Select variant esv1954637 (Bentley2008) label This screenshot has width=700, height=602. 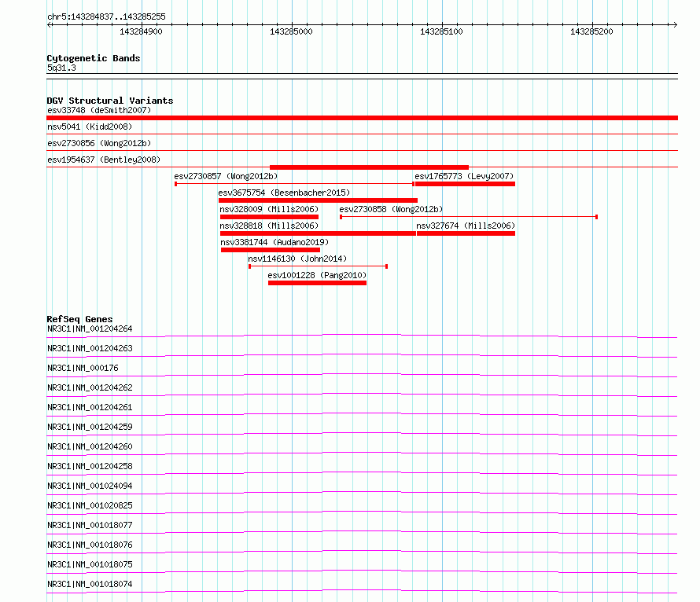(104, 160)
